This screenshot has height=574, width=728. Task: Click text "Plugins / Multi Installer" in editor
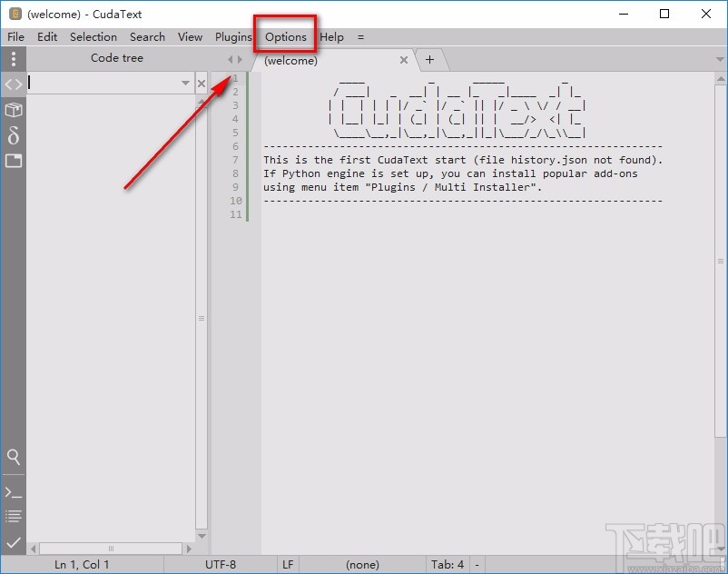[450, 187]
